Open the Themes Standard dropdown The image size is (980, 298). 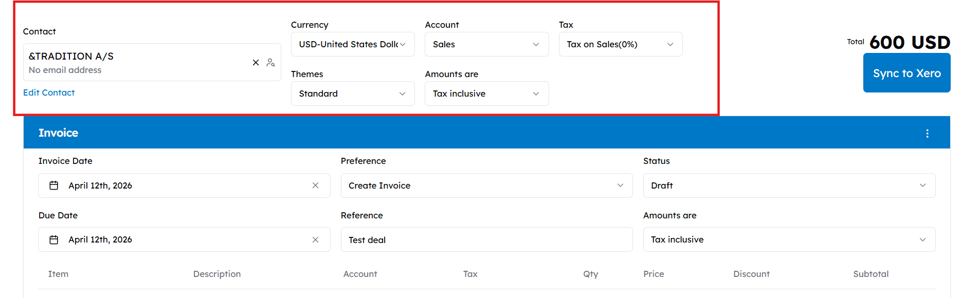pyautogui.click(x=353, y=94)
